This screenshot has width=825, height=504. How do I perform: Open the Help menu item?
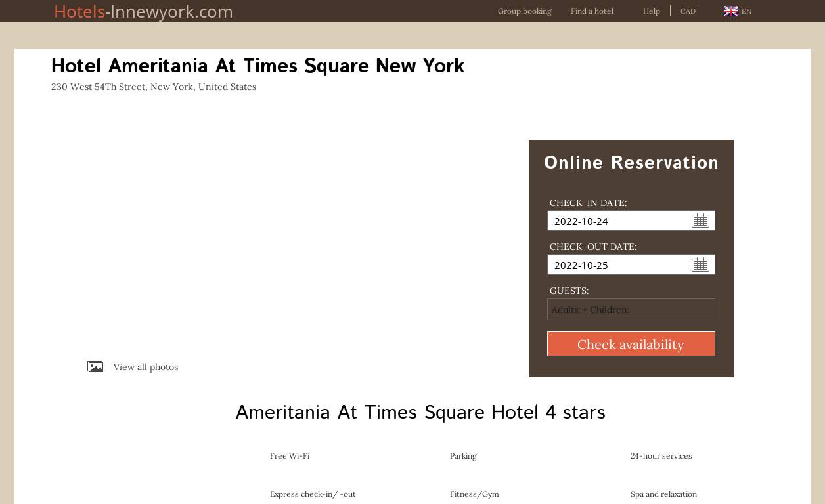click(651, 11)
